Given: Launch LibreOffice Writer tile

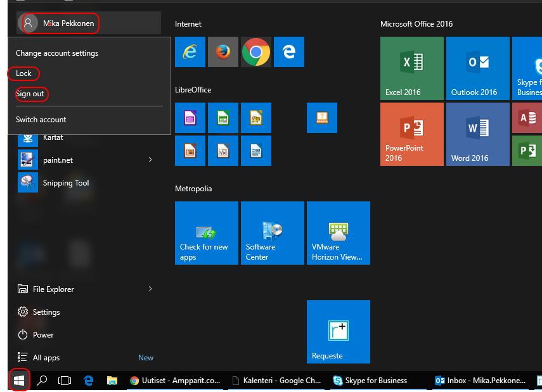Looking at the screenshot, I should 256,151.
